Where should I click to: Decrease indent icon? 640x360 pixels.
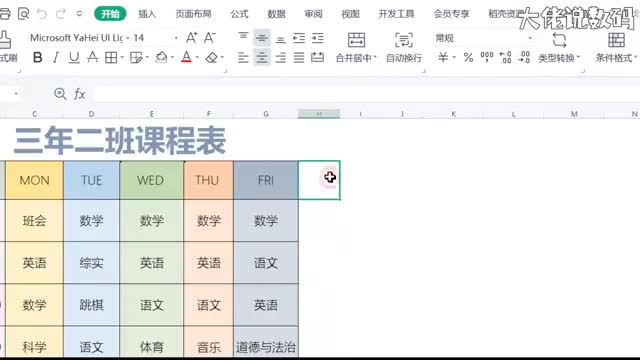point(299,38)
